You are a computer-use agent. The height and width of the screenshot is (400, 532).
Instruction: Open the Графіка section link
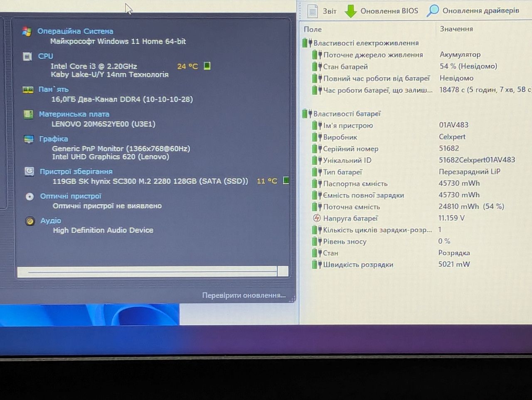(54, 139)
